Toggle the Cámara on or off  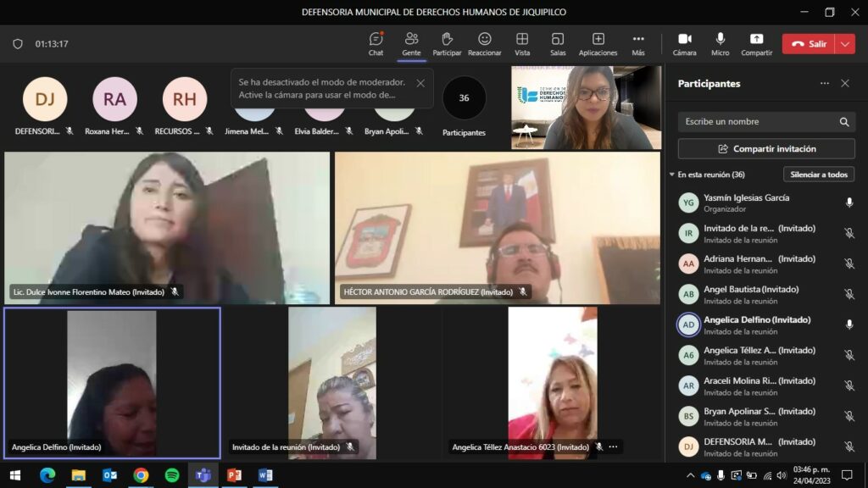[x=684, y=43]
